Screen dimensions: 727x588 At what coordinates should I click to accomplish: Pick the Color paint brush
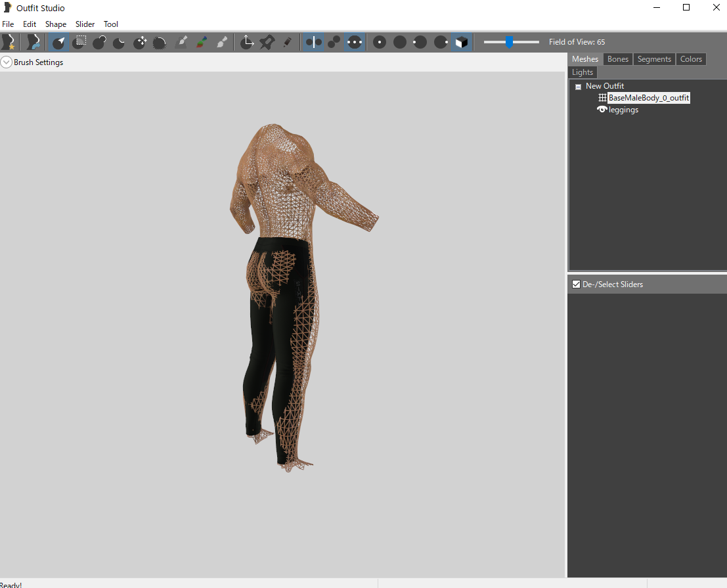click(x=201, y=42)
